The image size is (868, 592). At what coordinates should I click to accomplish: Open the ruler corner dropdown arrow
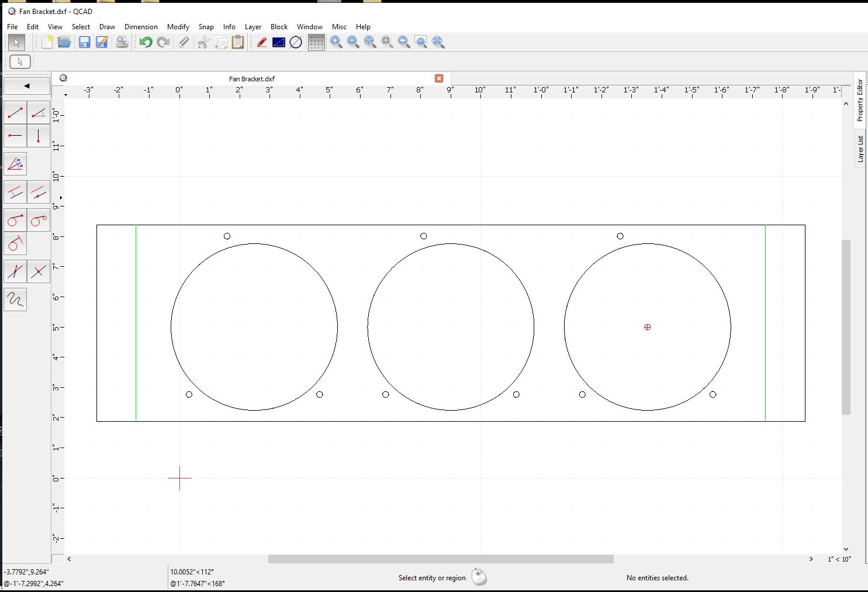tap(65, 95)
